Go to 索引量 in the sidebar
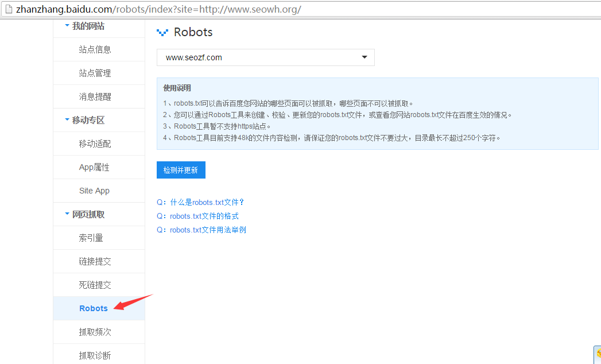The width and height of the screenshot is (601, 364). coord(91,238)
